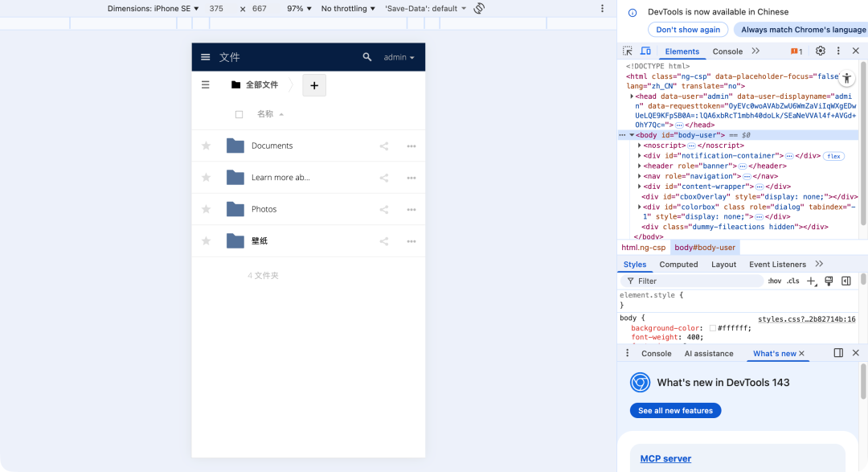Switch to the Console tab
The height and width of the screenshot is (472, 868).
727,51
